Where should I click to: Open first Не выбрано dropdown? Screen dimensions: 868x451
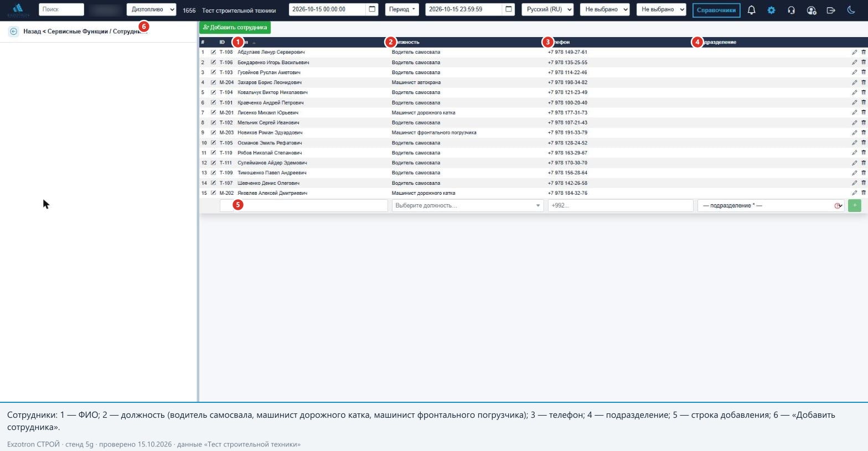click(604, 9)
